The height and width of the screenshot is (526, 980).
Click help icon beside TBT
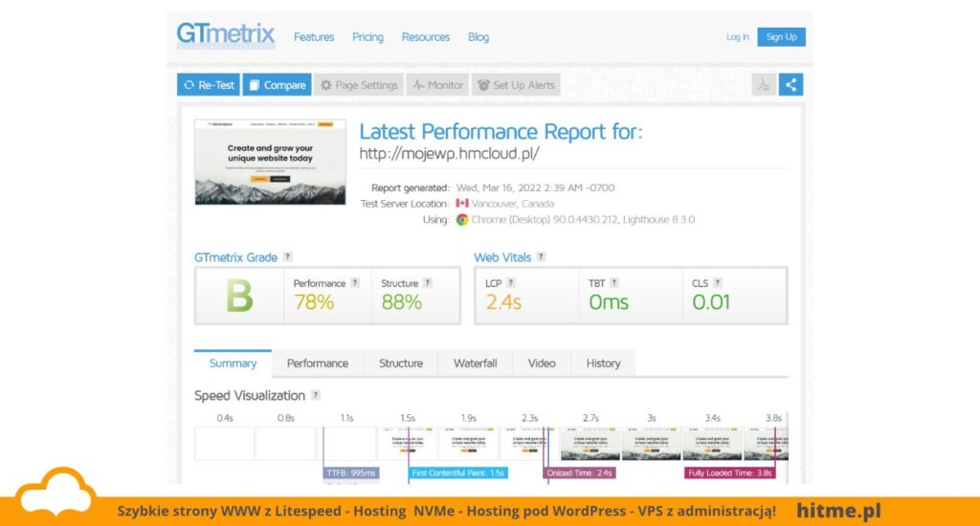(614, 283)
